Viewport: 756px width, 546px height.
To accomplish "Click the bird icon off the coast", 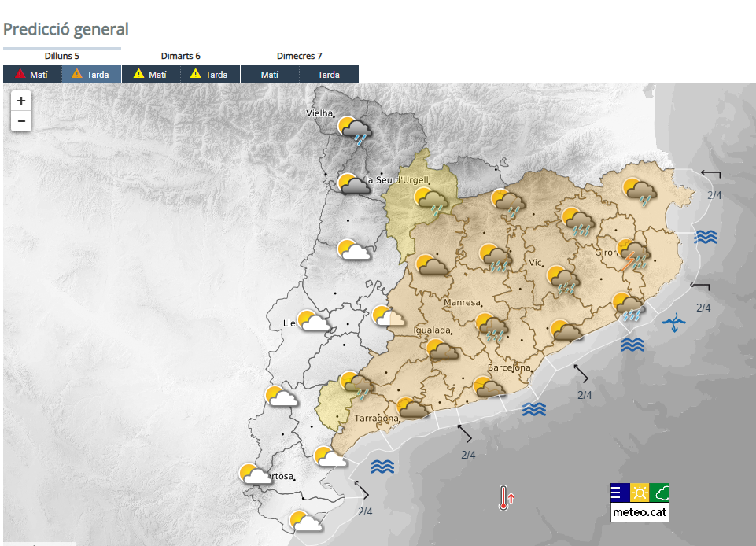I will click(674, 323).
